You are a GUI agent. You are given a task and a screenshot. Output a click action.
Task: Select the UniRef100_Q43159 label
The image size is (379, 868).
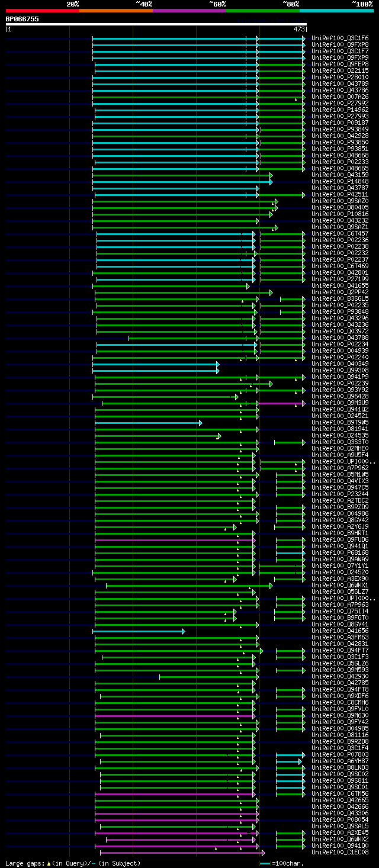click(x=340, y=175)
